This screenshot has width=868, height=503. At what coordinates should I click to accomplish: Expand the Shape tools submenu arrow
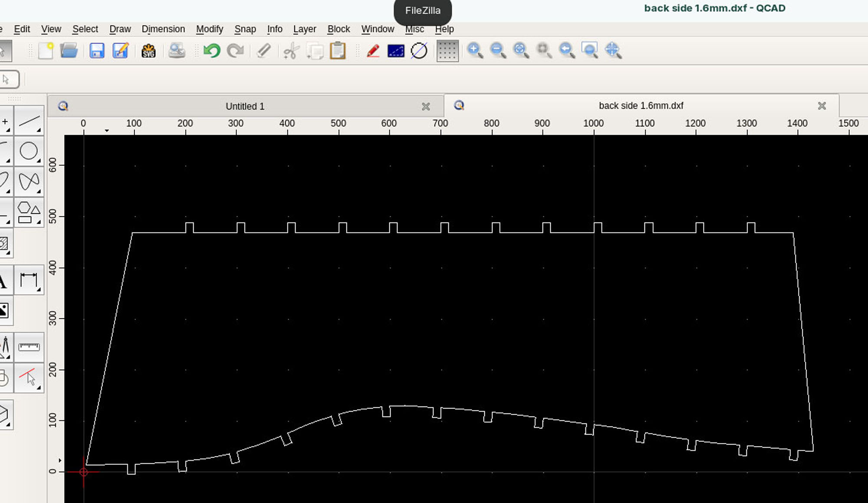39,222
